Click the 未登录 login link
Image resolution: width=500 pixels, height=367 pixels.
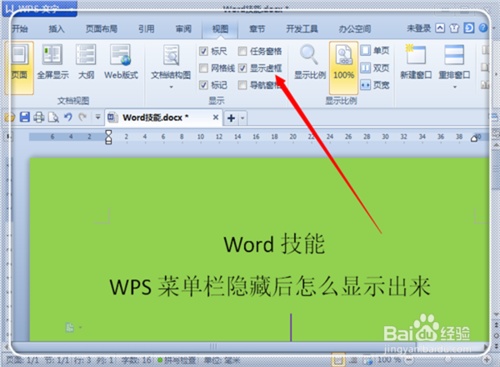pyautogui.click(x=419, y=28)
